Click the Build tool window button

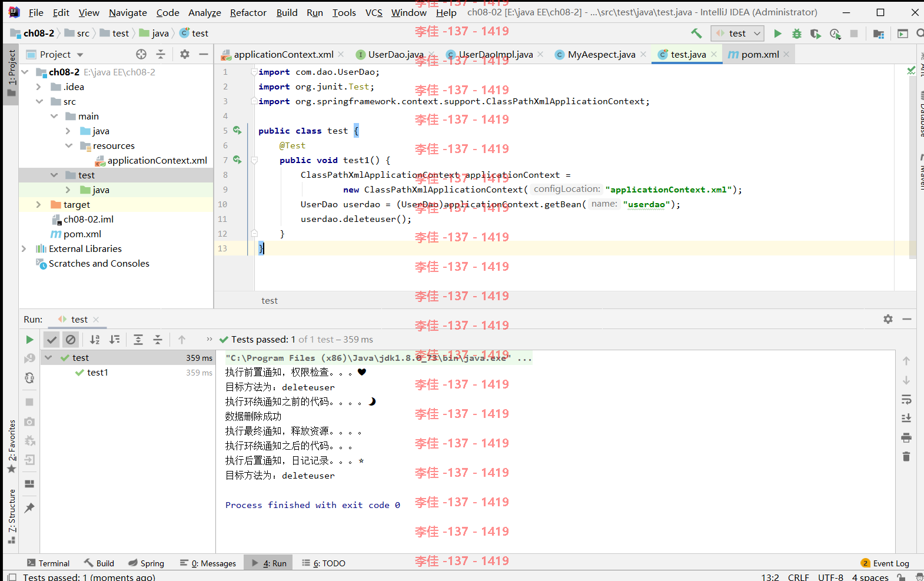pos(99,563)
